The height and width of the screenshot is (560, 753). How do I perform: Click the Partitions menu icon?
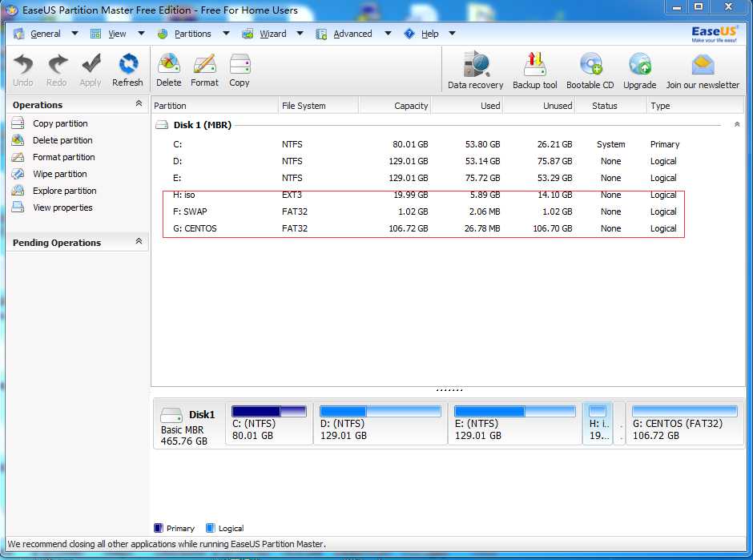click(163, 34)
